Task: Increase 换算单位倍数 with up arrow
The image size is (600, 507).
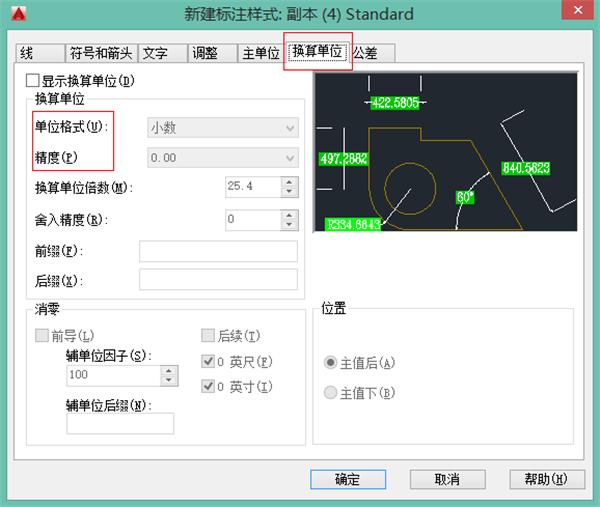Action: pos(290,182)
